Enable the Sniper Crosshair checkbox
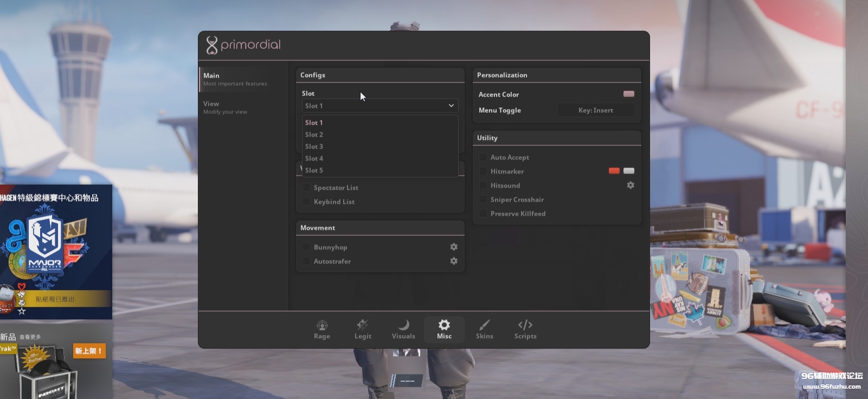 (483, 200)
